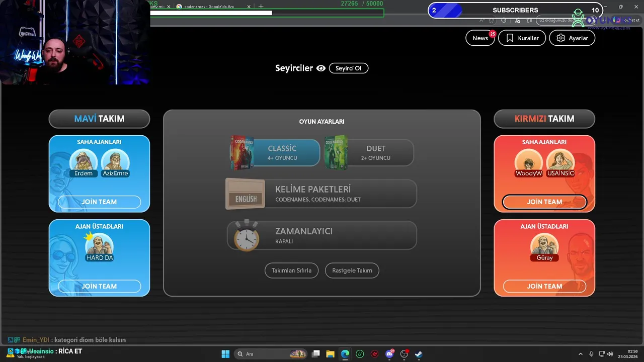644x362 pixels.
Task: Click Rastgele Takım button
Action: pyautogui.click(x=352, y=270)
